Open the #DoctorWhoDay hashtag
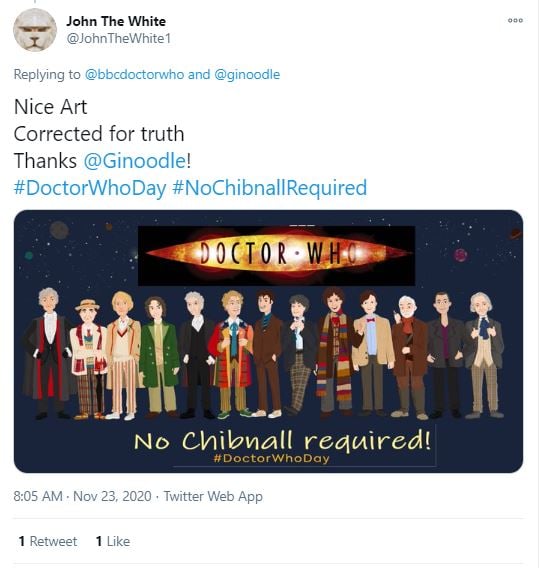This screenshot has width=540, height=568. [90, 188]
